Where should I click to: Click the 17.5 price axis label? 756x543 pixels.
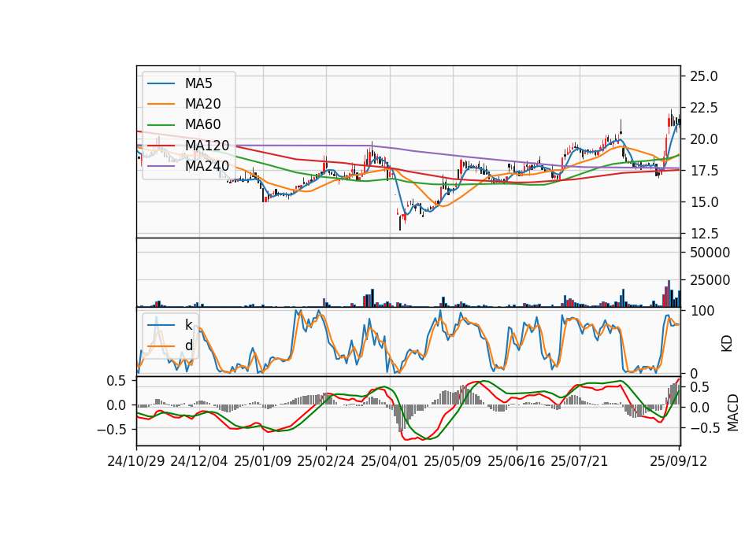[704, 171]
